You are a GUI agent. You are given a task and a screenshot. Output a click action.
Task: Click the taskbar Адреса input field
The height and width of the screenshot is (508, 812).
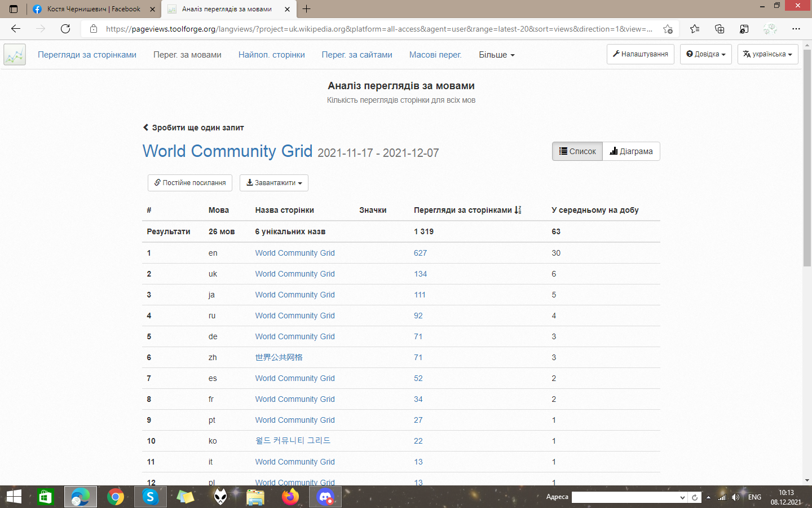625,497
